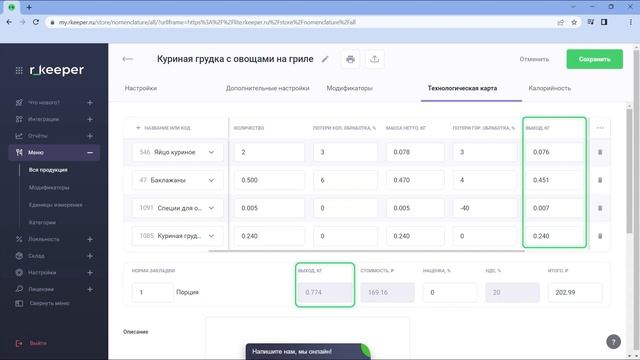Click Выйти logout link
The width and height of the screenshot is (640, 360).
[38, 343]
